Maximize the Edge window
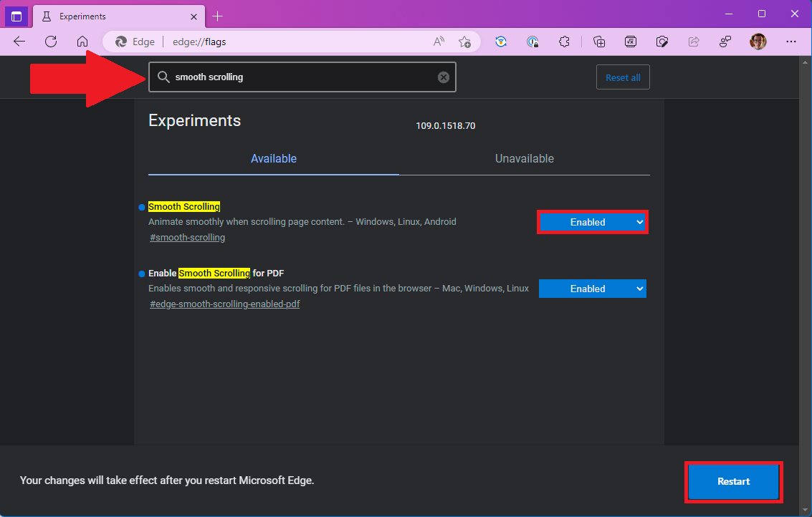 pos(762,14)
